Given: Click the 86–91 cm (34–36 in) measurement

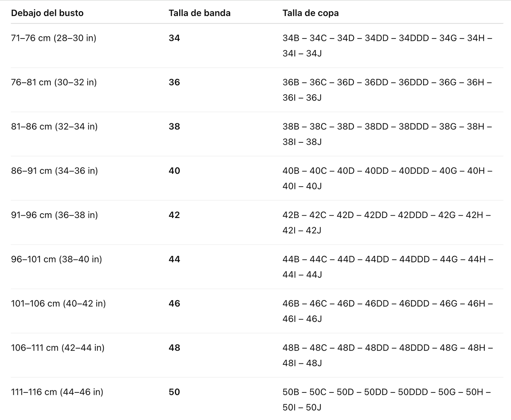Looking at the screenshot, I should click(54, 171).
